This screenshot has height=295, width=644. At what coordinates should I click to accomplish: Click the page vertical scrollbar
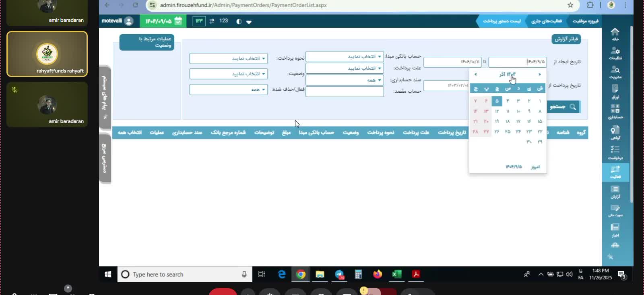tap(632, 114)
